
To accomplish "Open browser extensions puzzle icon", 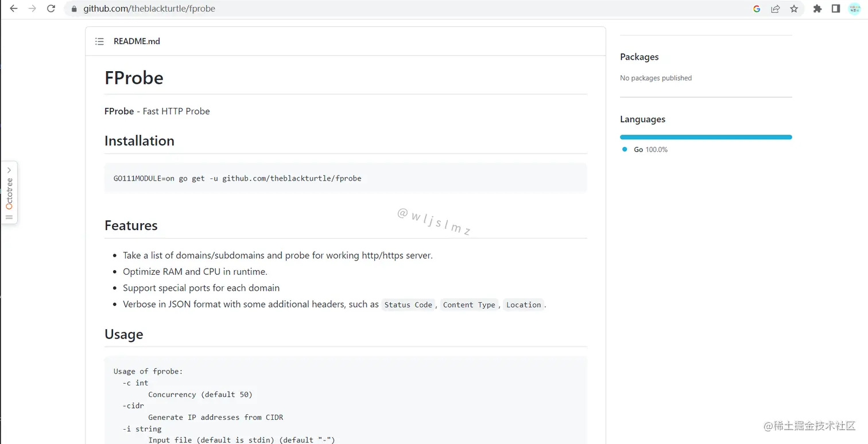I will point(817,9).
